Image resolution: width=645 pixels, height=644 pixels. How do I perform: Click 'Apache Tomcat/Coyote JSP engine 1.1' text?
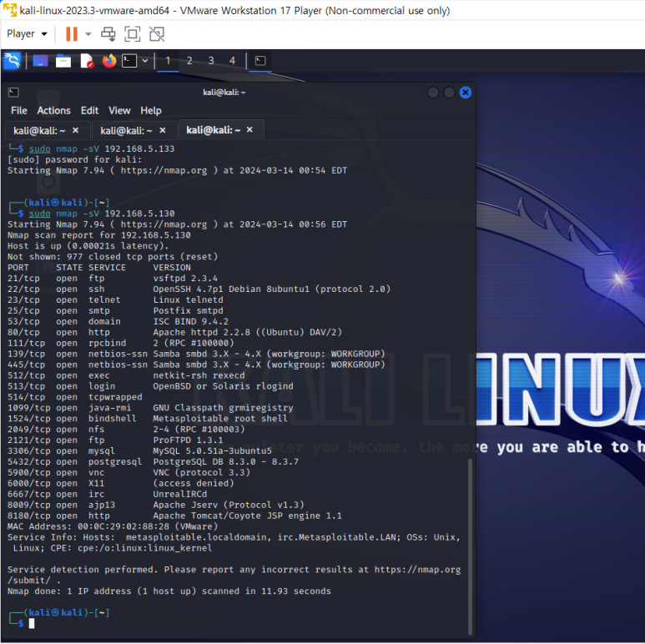[x=247, y=516]
